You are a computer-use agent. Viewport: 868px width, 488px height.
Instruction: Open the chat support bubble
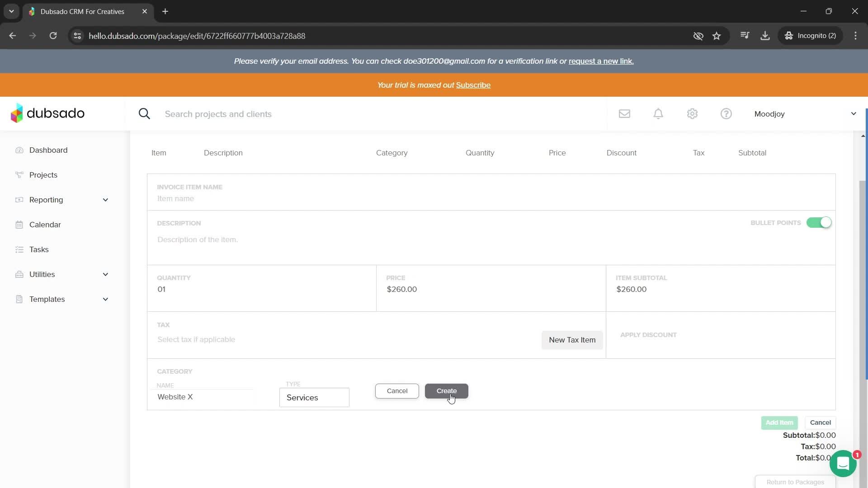tap(843, 464)
